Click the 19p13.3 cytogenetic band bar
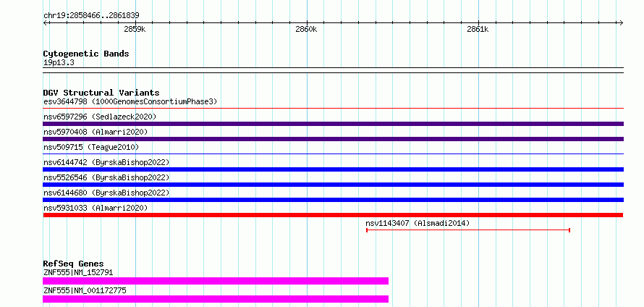This screenshot has width=644, height=307. [x=333, y=70]
